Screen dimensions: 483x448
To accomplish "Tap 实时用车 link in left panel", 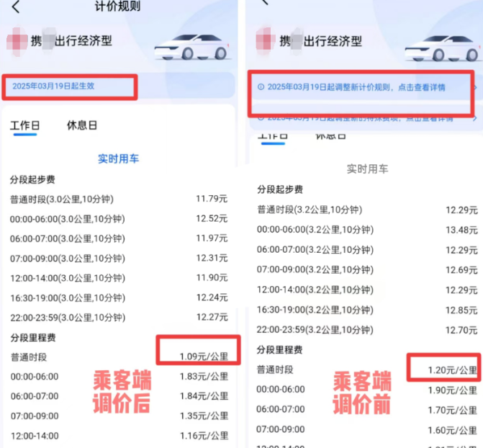I will pyautogui.click(x=118, y=159).
